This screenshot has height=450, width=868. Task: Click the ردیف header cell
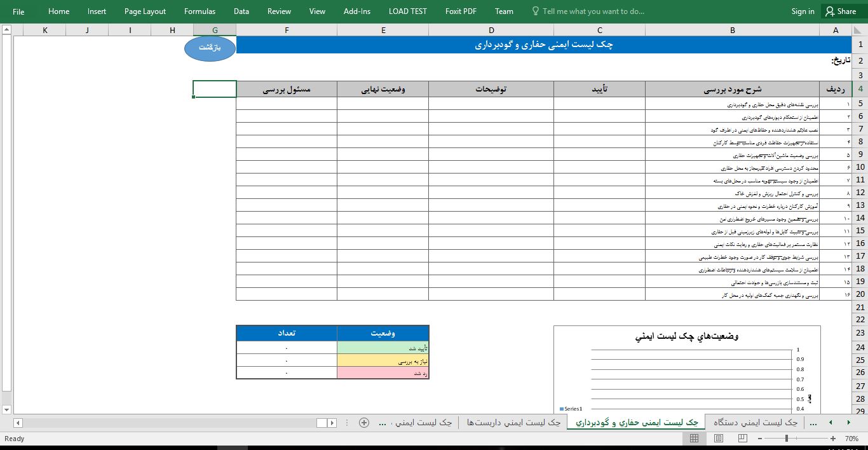[835, 90]
